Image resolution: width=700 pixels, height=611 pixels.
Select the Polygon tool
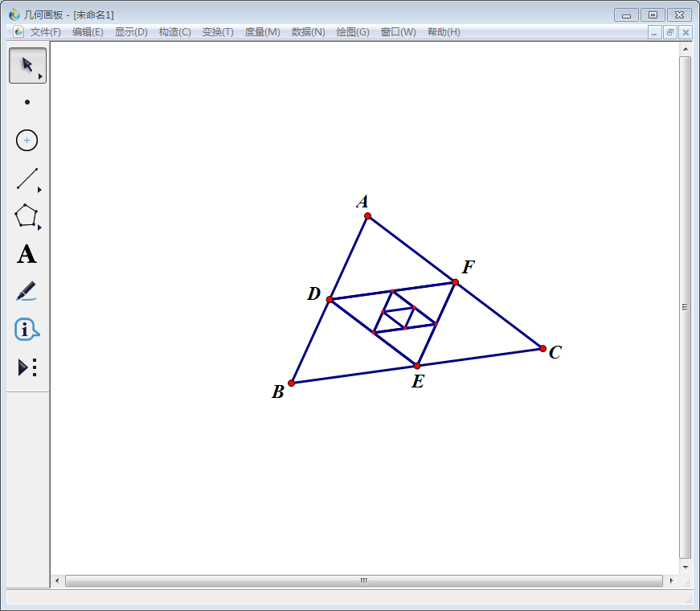27,215
